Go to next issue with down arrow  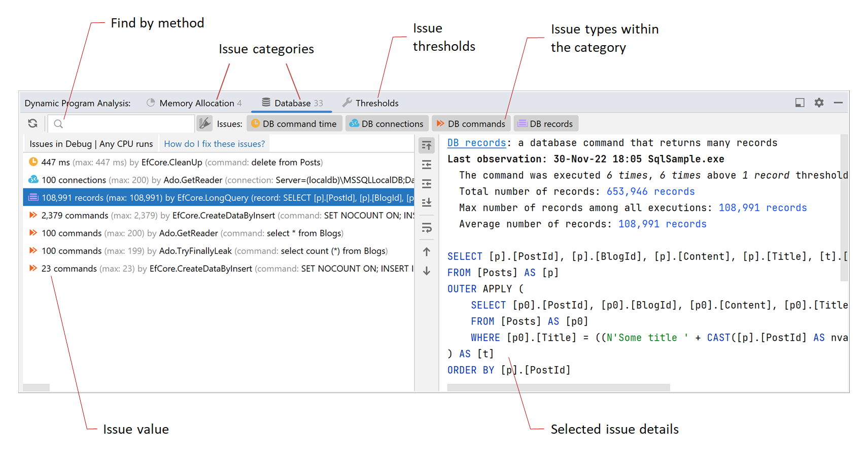[427, 271]
